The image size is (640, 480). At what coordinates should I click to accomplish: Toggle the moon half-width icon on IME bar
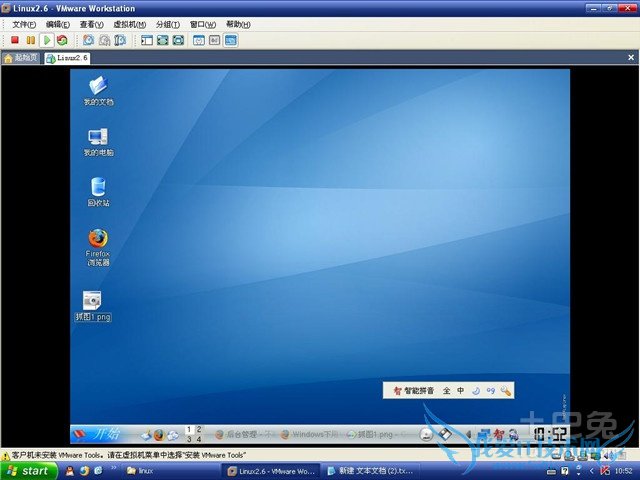(x=476, y=391)
